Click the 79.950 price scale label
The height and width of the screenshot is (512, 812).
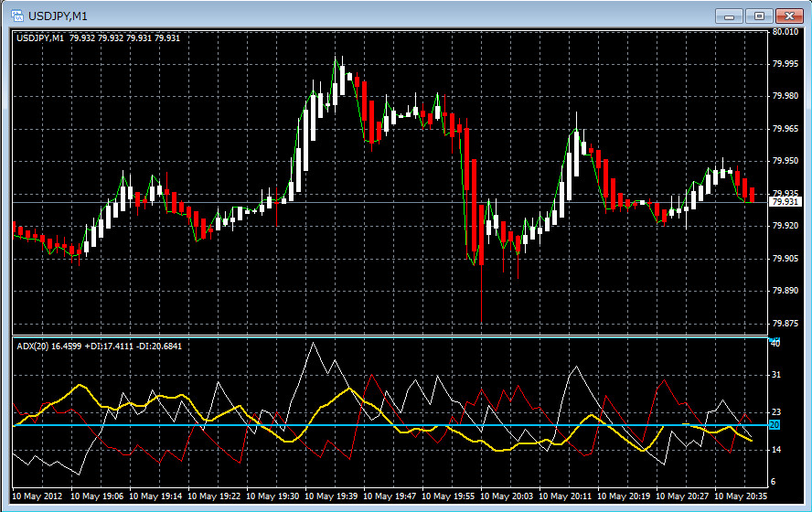[785, 161]
